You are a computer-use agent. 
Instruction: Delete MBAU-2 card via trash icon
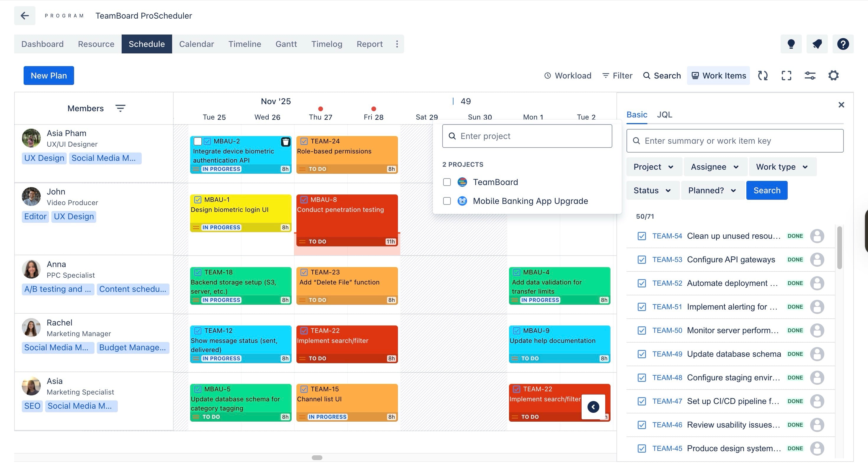[x=285, y=142]
